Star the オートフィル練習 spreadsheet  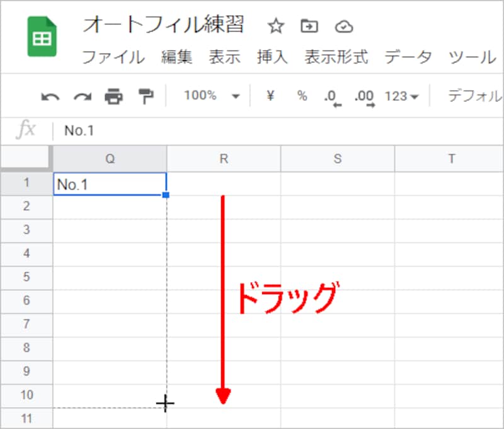275,26
